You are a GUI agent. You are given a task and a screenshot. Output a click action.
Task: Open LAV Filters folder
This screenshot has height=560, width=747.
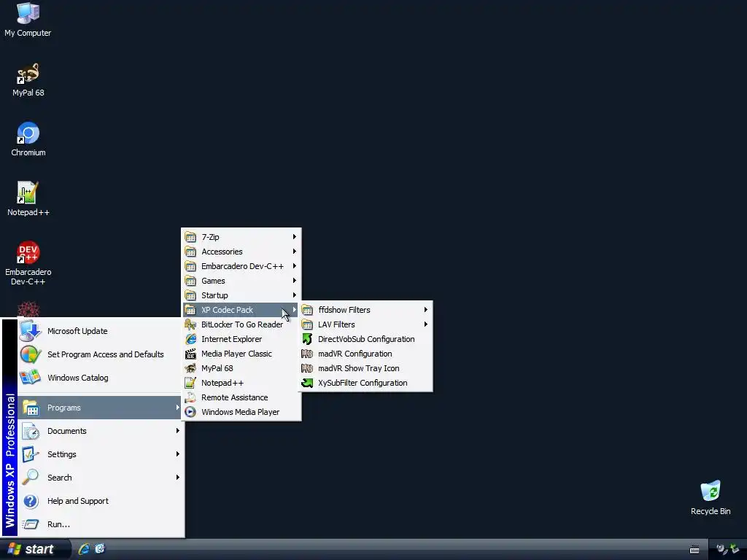[365, 324]
